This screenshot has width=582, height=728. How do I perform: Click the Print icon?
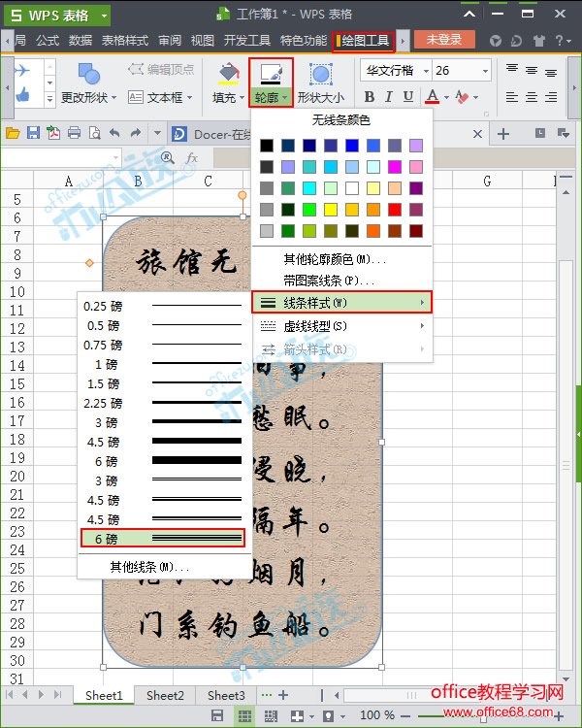point(74,133)
